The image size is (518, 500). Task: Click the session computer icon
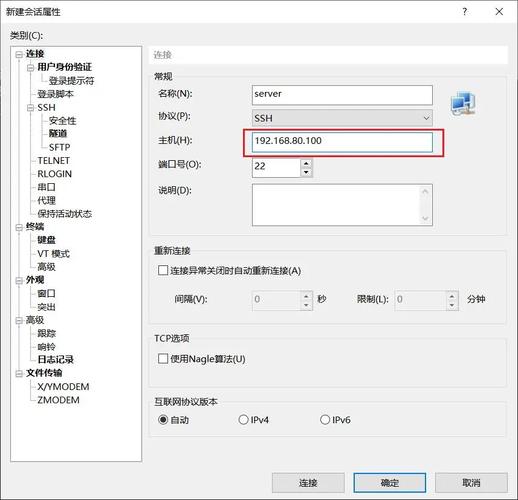coord(463,103)
